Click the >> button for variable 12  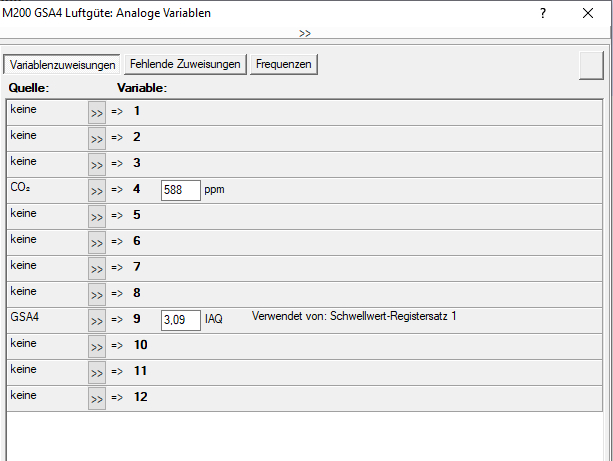[x=97, y=398]
